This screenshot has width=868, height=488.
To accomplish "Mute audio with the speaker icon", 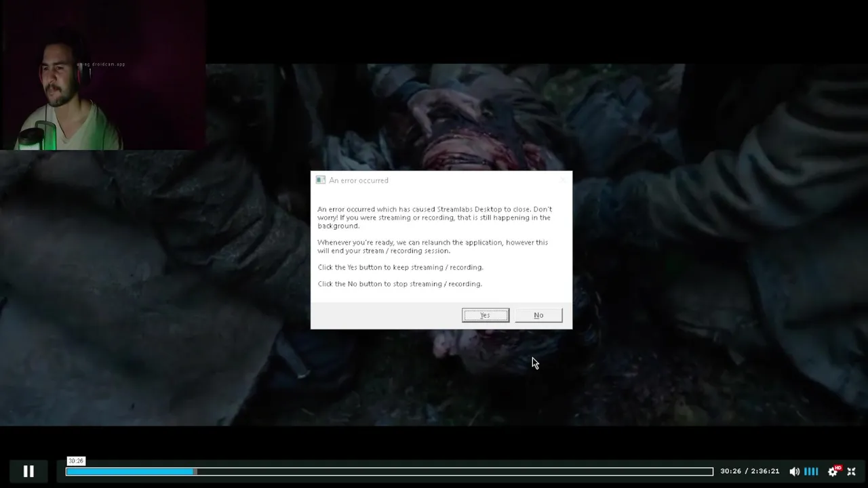I will tap(794, 471).
